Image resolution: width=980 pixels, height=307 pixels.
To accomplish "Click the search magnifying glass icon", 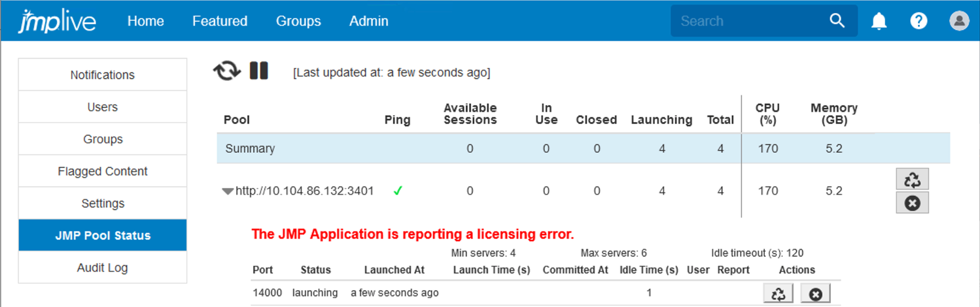I will (837, 21).
